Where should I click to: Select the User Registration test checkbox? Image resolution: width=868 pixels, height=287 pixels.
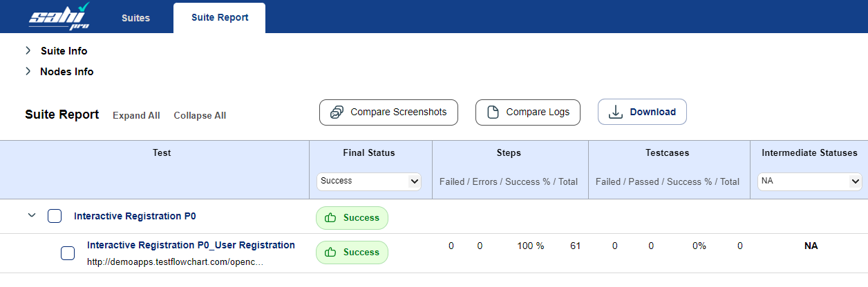(68, 253)
